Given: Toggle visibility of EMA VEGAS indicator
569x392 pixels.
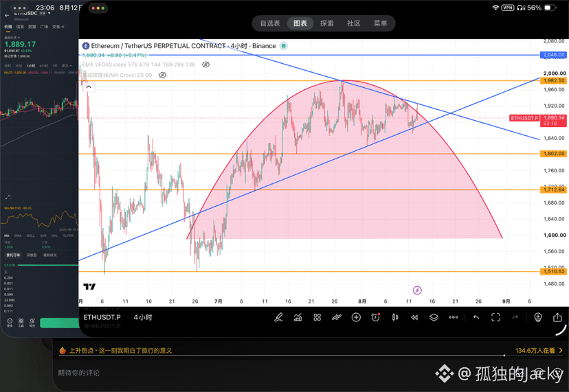Looking at the screenshot, I should tap(205, 65).
